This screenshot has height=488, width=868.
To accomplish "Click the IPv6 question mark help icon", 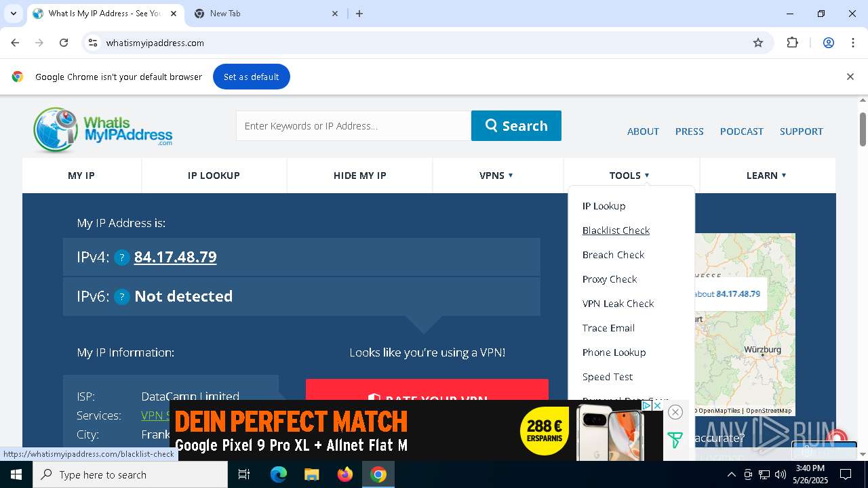I will click(122, 297).
